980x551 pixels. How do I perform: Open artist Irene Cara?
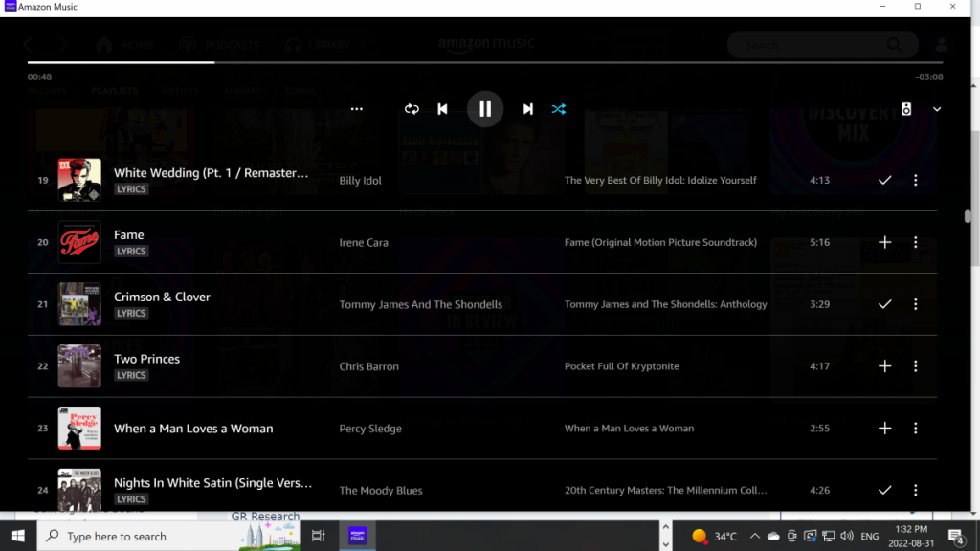click(364, 242)
